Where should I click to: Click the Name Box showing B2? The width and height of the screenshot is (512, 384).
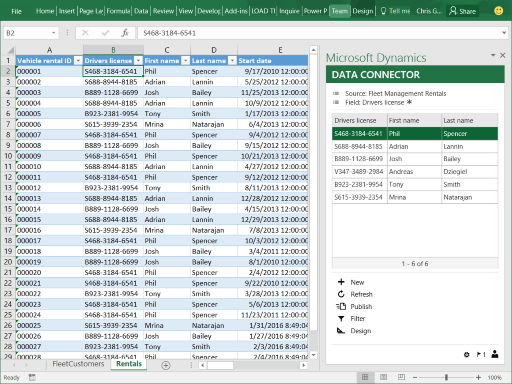point(27,33)
